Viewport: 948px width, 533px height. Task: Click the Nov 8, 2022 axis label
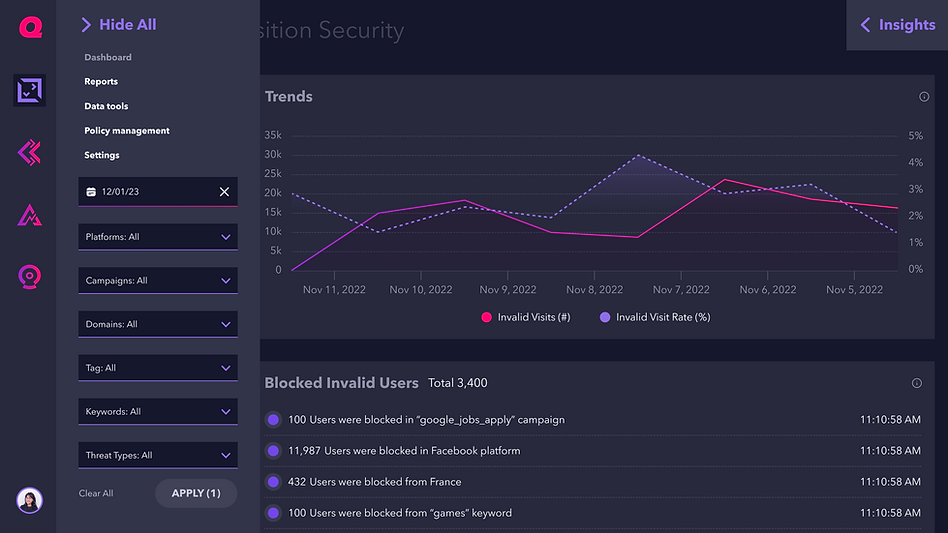tap(594, 289)
